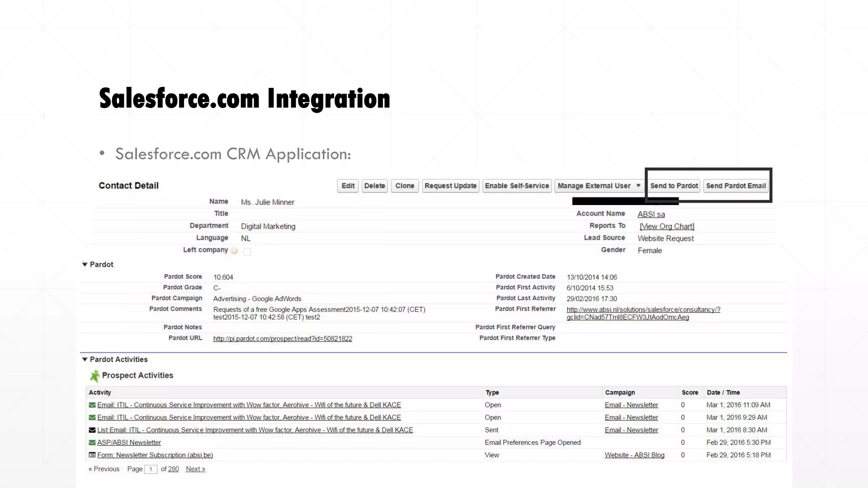Viewport: 868px width, 488px height.
Task: Click the « Previous pagination text
Action: (x=104, y=469)
